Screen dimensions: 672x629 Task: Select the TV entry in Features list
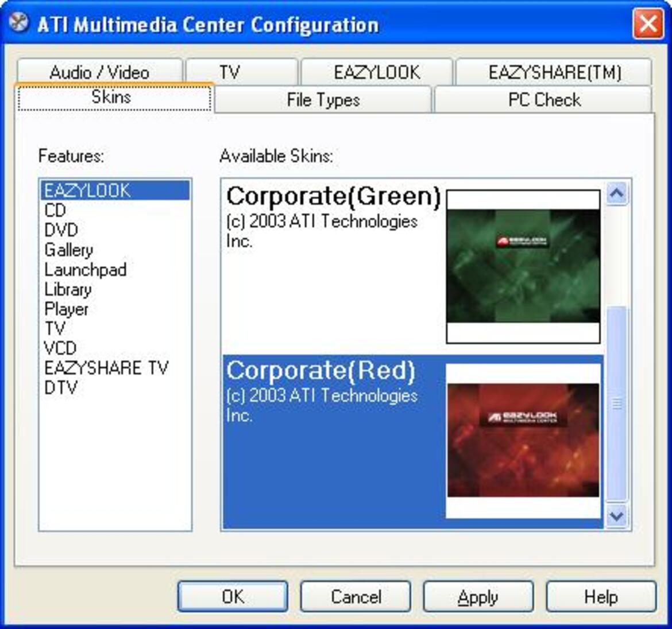(x=115, y=328)
